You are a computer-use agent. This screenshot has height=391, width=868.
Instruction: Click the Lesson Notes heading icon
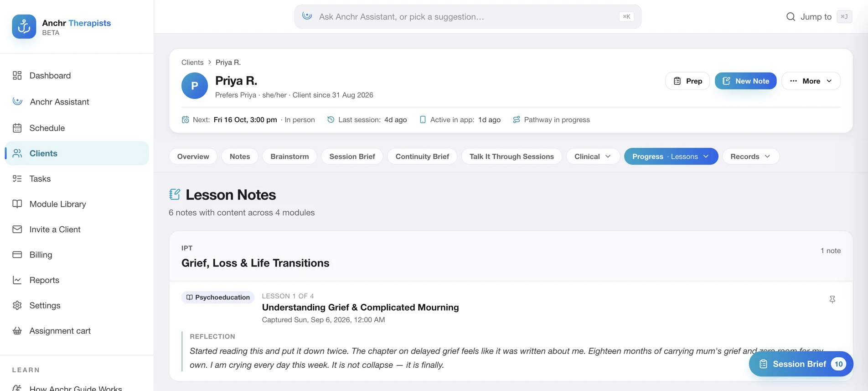point(175,194)
